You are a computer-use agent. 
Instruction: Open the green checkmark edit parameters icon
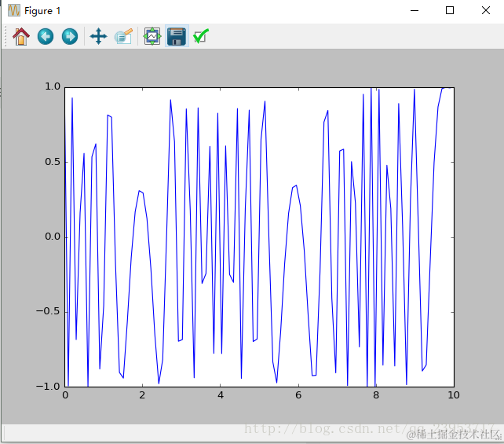tap(201, 36)
